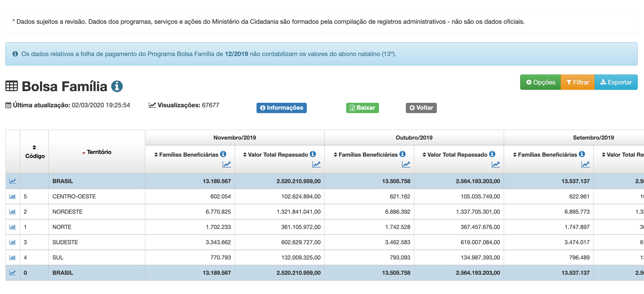This screenshot has width=644, height=294.
Task: Click the table grid icon beside title
Action: (x=12, y=86)
